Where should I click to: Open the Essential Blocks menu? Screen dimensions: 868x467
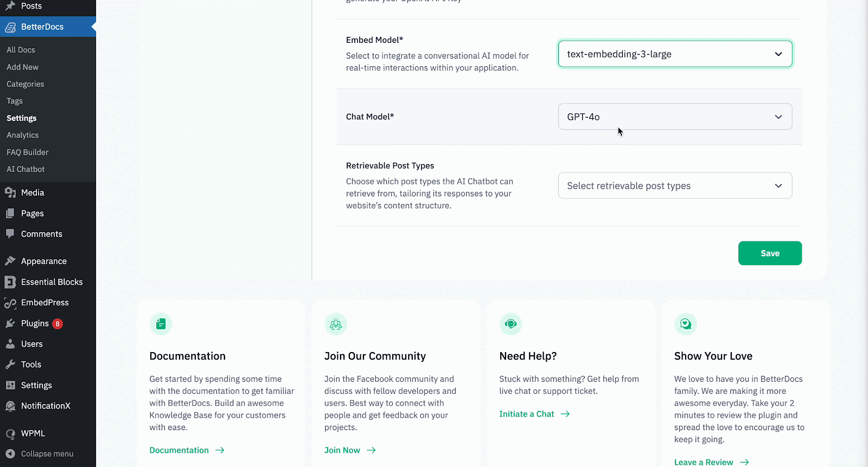(x=52, y=282)
